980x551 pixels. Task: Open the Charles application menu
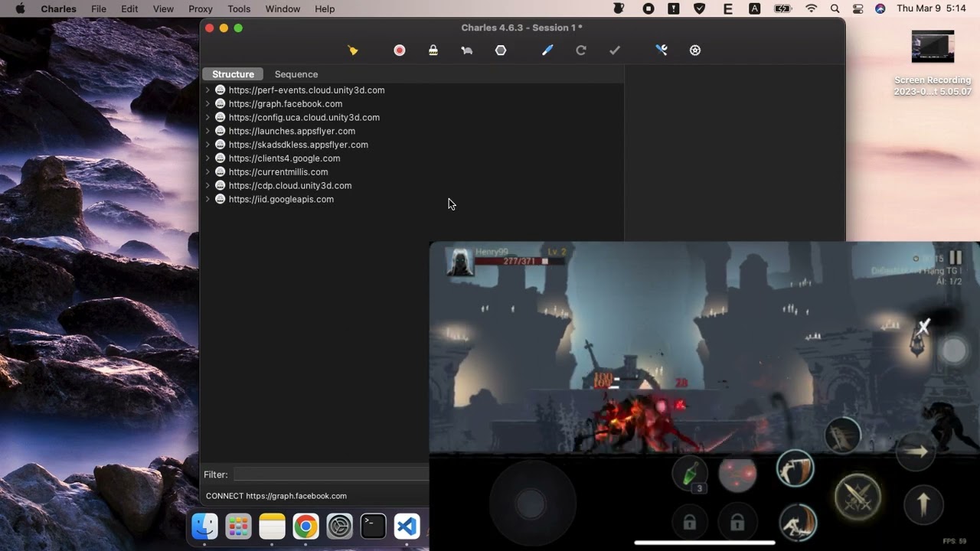coord(58,8)
